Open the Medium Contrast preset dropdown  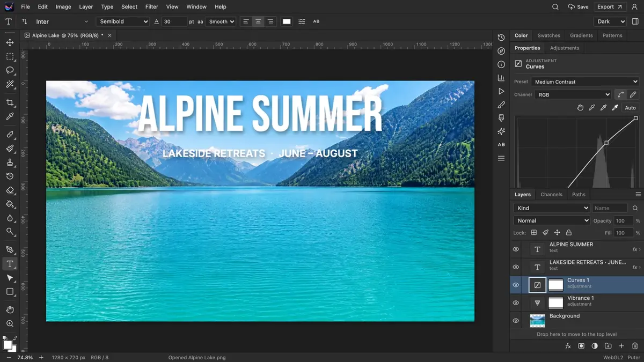click(585, 82)
